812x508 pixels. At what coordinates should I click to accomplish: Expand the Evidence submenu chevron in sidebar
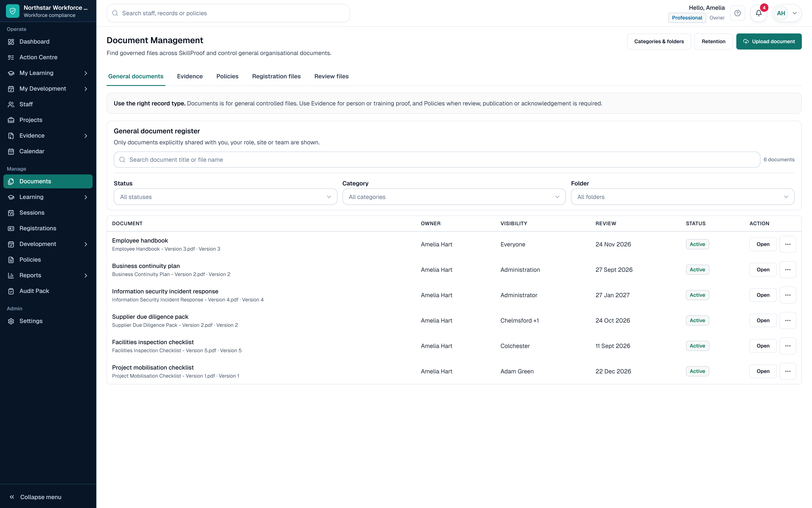point(86,136)
